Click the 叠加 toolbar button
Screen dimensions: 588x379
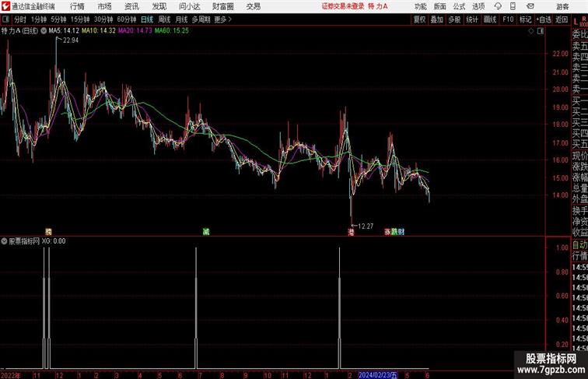[x=437, y=19]
